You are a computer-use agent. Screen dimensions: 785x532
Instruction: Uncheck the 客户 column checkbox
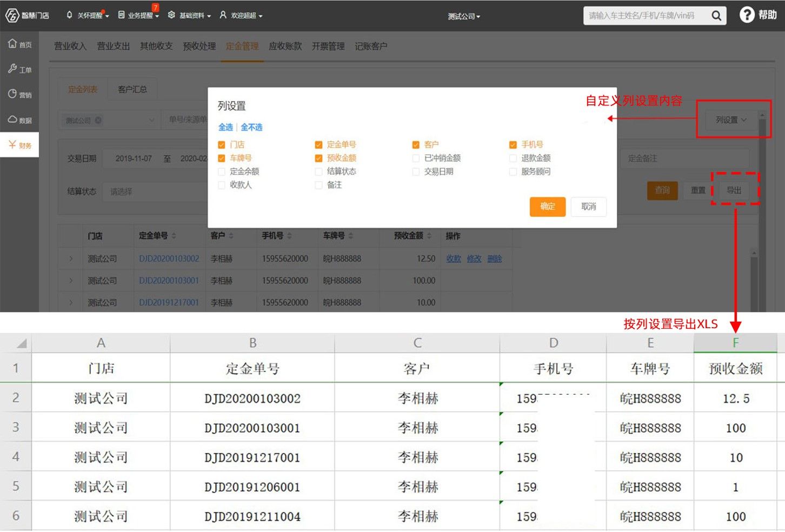416,145
